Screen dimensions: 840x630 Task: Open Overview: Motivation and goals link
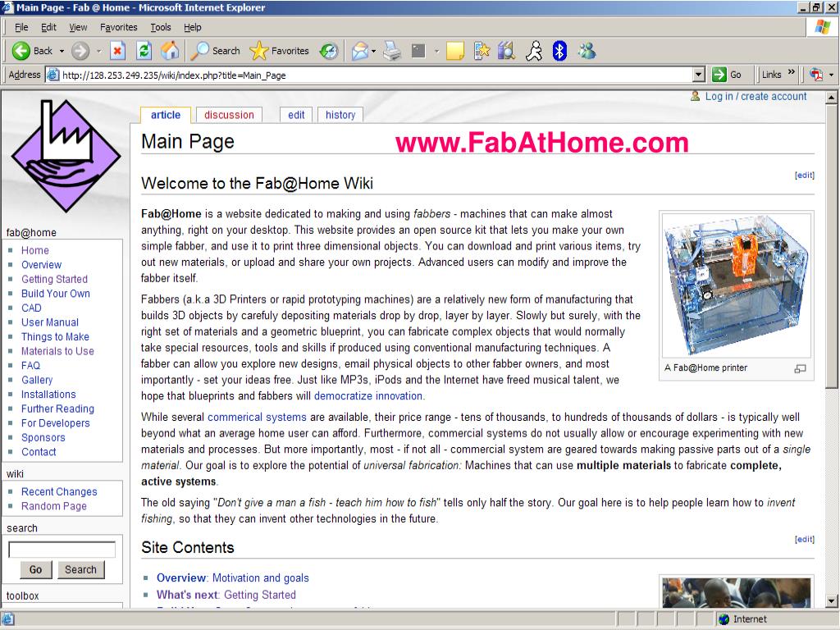click(232, 578)
